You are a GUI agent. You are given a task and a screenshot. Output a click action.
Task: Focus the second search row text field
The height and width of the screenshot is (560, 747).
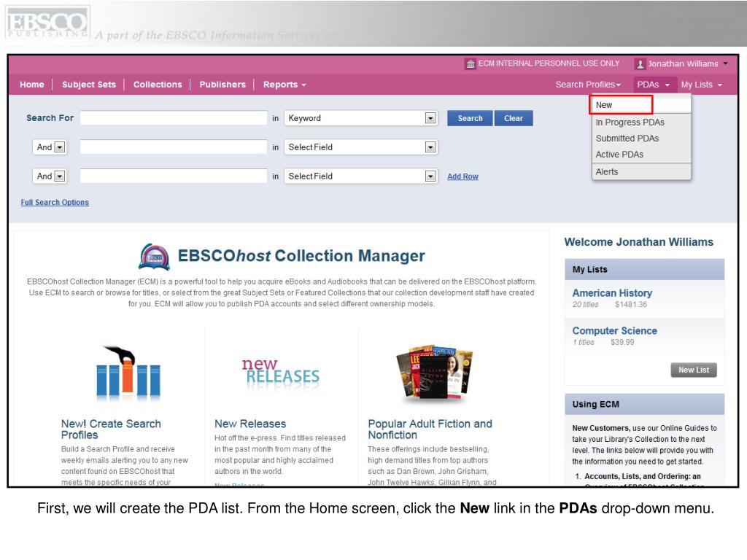(x=174, y=147)
